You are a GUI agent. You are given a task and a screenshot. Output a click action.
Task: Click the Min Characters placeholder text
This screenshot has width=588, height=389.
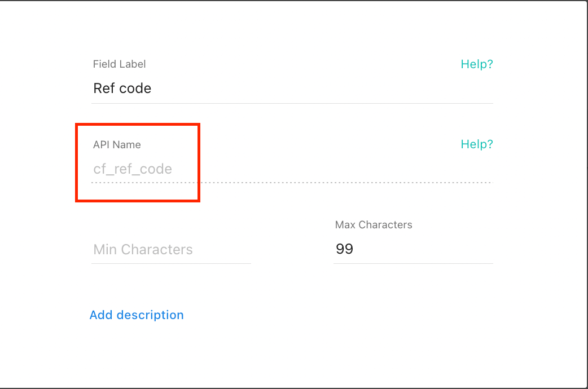[143, 250]
